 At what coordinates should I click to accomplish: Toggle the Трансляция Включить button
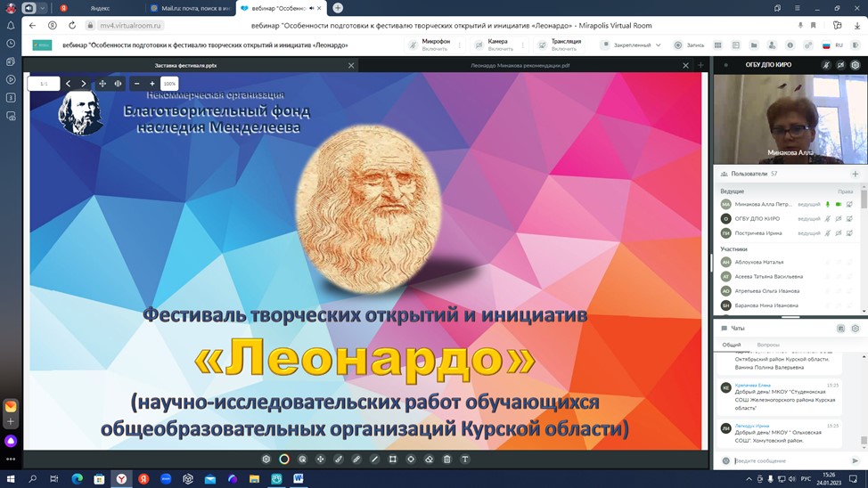[x=560, y=45]
